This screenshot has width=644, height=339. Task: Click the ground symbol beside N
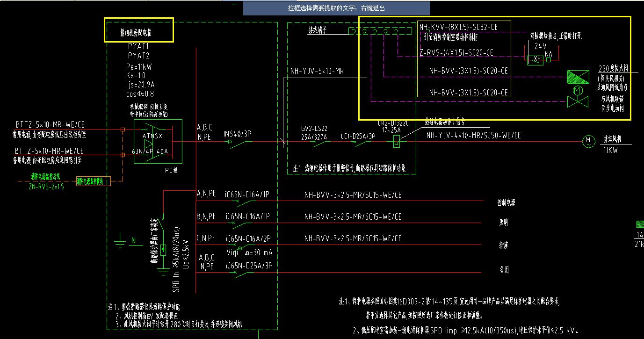coord(120,241)
